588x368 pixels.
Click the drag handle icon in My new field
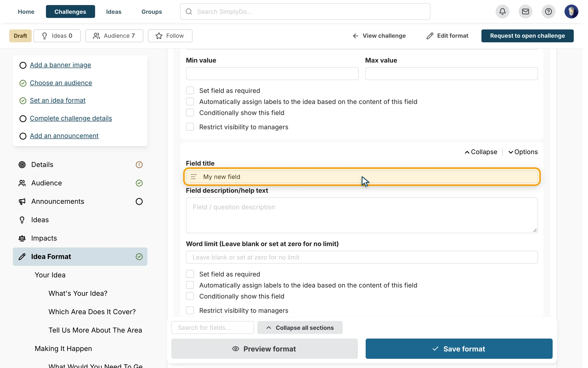click(x=194, y=177)
